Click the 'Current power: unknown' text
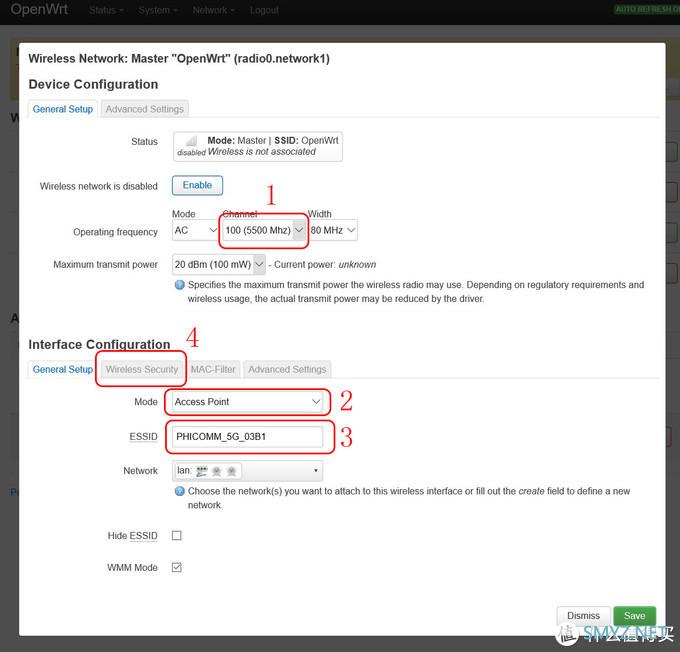Screen dimensions: 680x652 coord(325,265)
